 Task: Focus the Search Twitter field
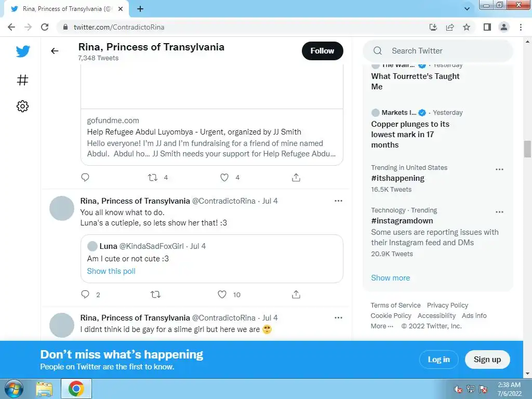(437, 51)
